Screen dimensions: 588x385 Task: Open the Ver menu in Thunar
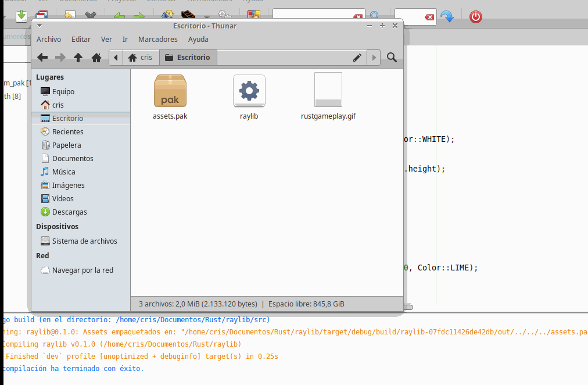[x=106, y=40]
